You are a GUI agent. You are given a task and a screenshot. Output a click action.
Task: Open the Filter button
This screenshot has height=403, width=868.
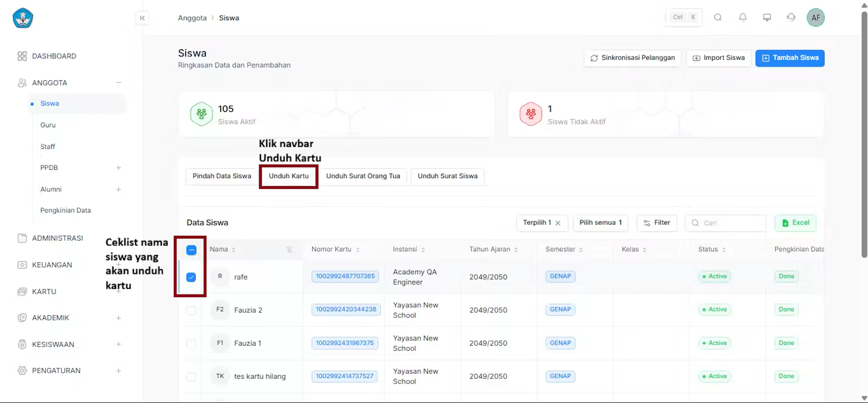657,223
